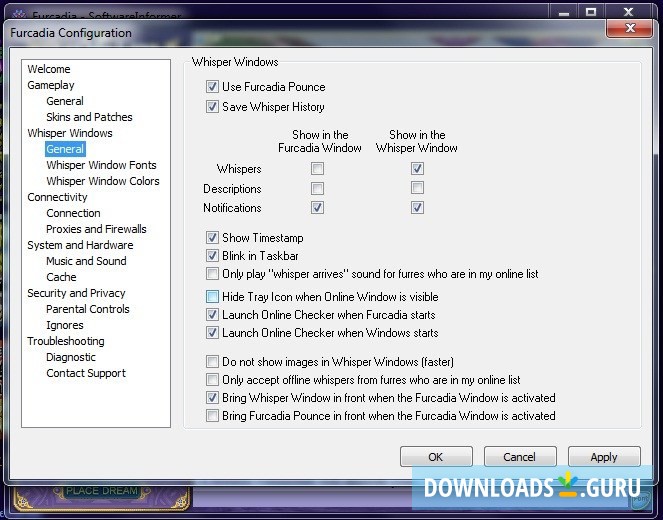Open Whisper Window Fonts page

(101, 165)
